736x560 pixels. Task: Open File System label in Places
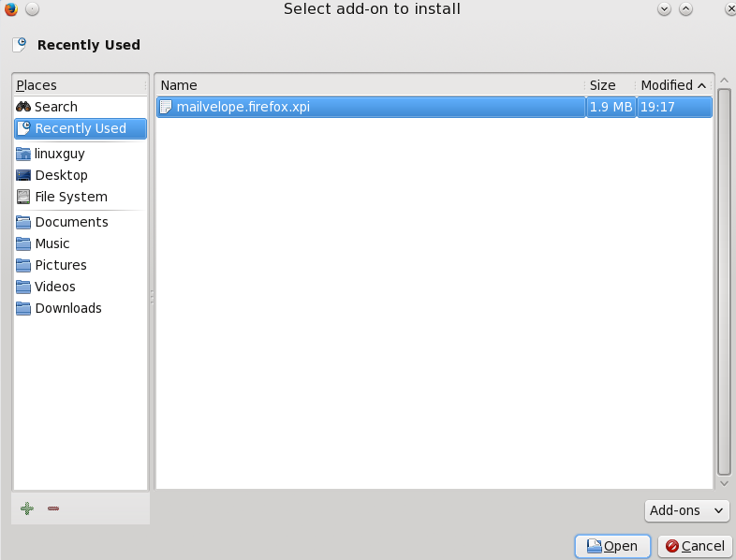pos(71,197)
